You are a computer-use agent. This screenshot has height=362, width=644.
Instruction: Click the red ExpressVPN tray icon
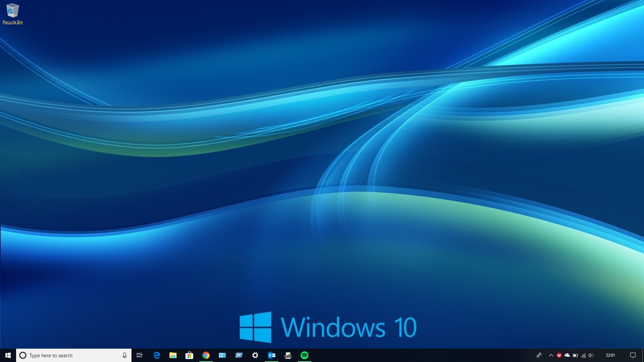(x=559, y=355)
